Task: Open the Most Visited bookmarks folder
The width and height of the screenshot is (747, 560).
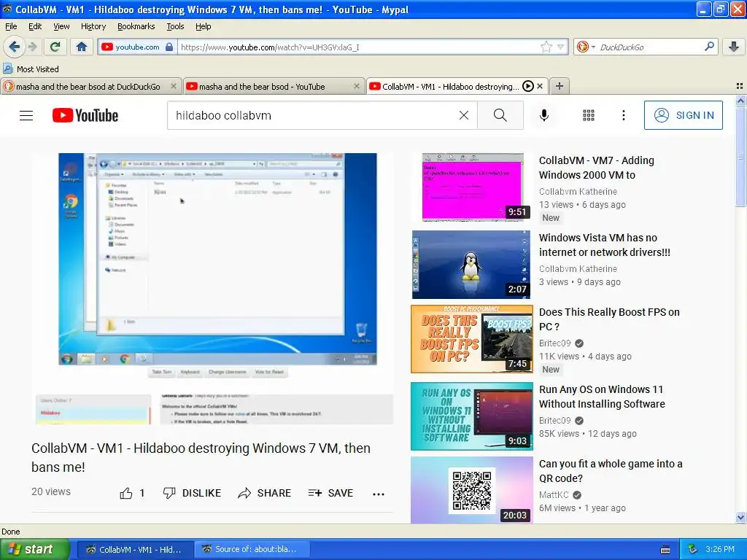Action: 31,69
